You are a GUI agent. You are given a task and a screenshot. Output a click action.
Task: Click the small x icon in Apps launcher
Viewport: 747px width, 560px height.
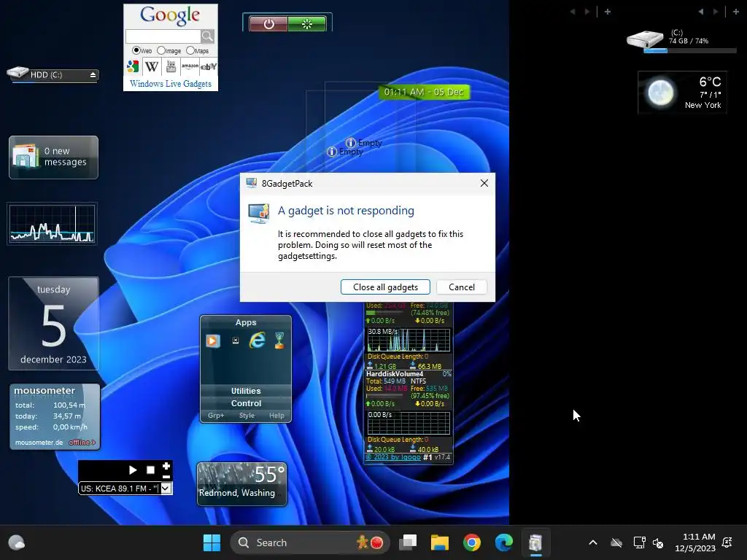(236, 341)
